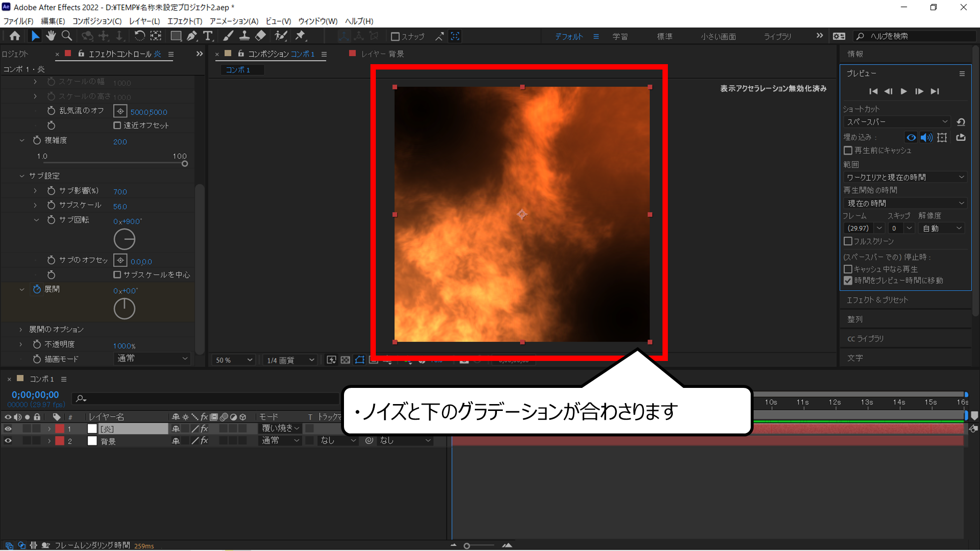
Task: Switch to the 学習 workspace
Action: point(620,37)
